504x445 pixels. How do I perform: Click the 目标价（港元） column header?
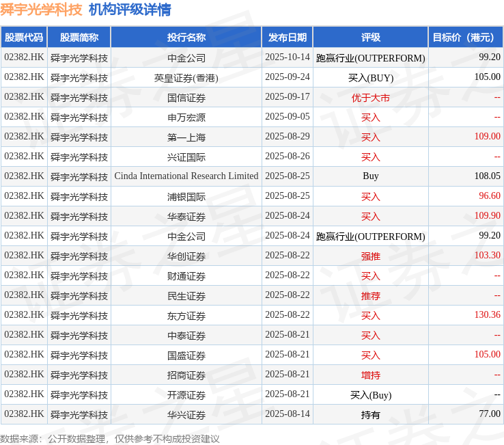point(465,38)
